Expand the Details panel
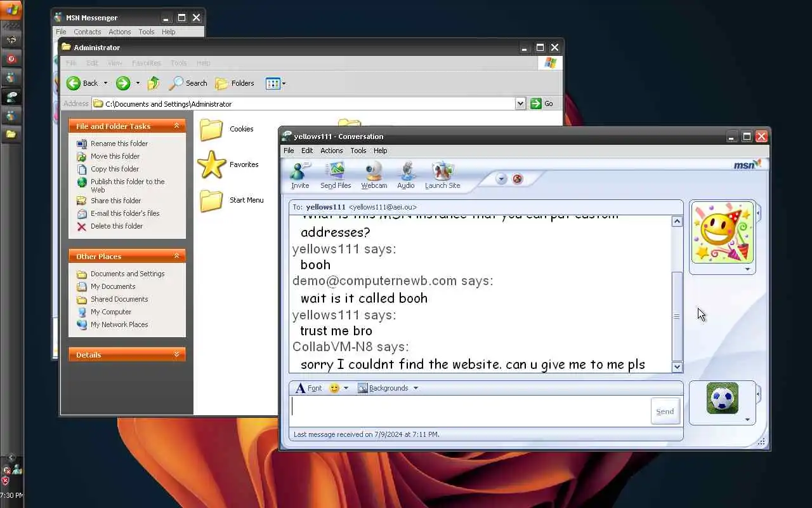Screen dimensions: 812x508 point(176,354)
